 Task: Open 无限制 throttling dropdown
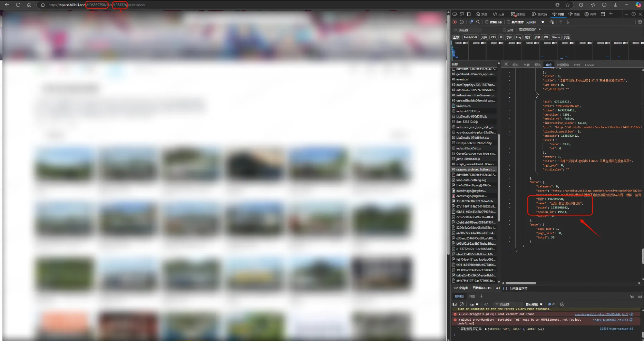pyautogui.click(x=535, y=22)
